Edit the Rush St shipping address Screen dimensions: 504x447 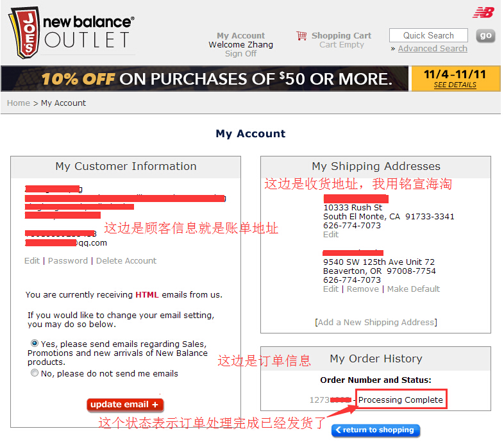(x=331, y=235)
